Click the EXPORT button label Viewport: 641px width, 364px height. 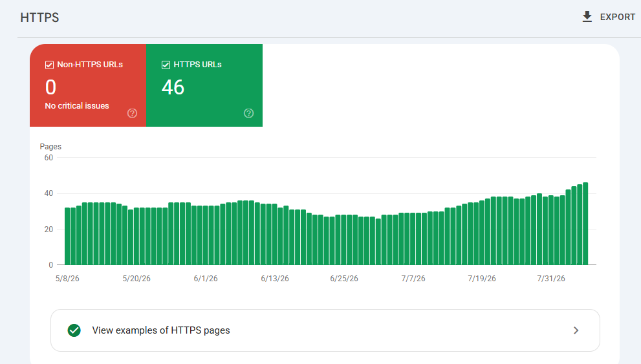click(x=617, y=17)
